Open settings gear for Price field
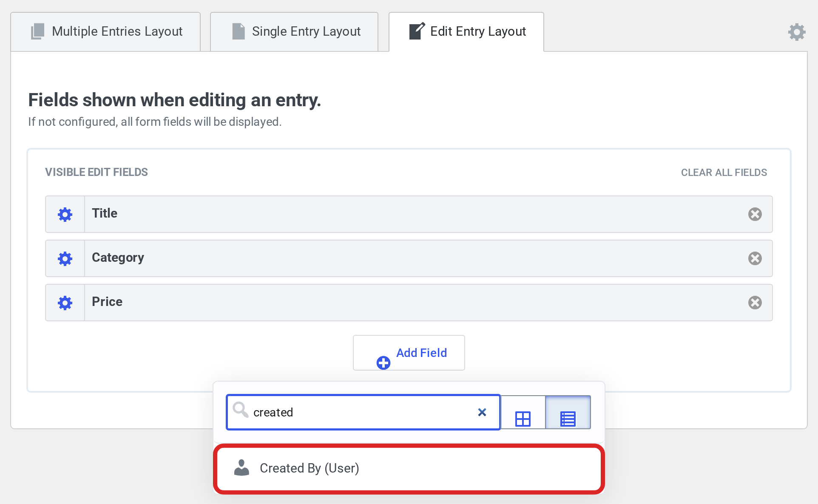This screenshot has height=504, width=818. point(65,303)
